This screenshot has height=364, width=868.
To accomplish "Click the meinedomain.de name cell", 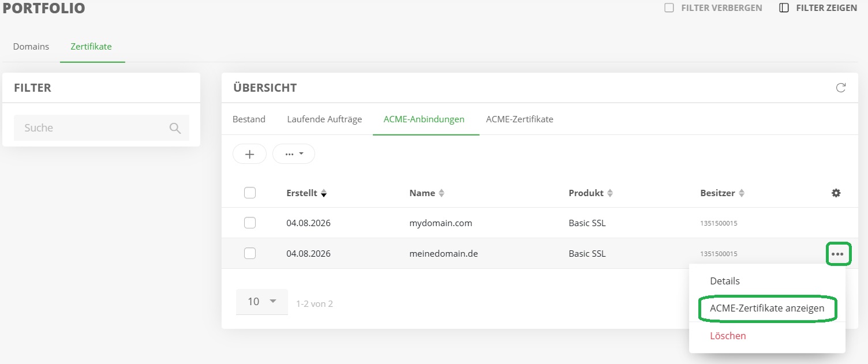I will click(443, 253).
